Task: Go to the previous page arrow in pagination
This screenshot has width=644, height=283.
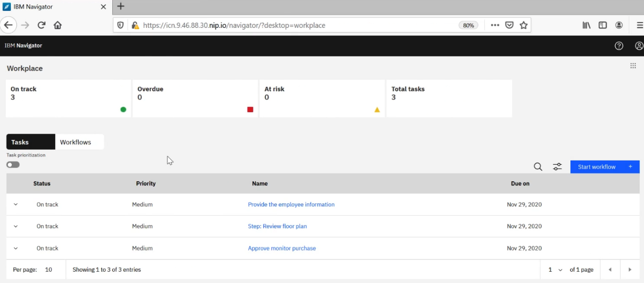Action: pos(610,270)
